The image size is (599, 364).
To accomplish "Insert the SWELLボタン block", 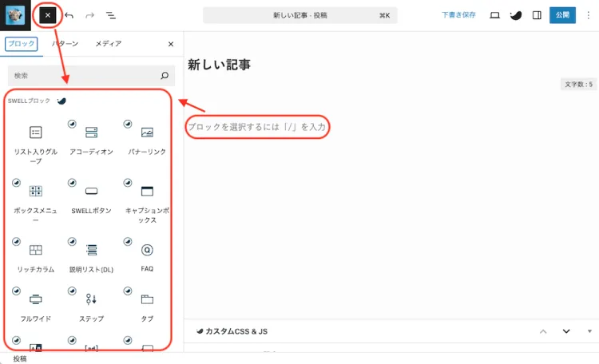I will point(91,198).
